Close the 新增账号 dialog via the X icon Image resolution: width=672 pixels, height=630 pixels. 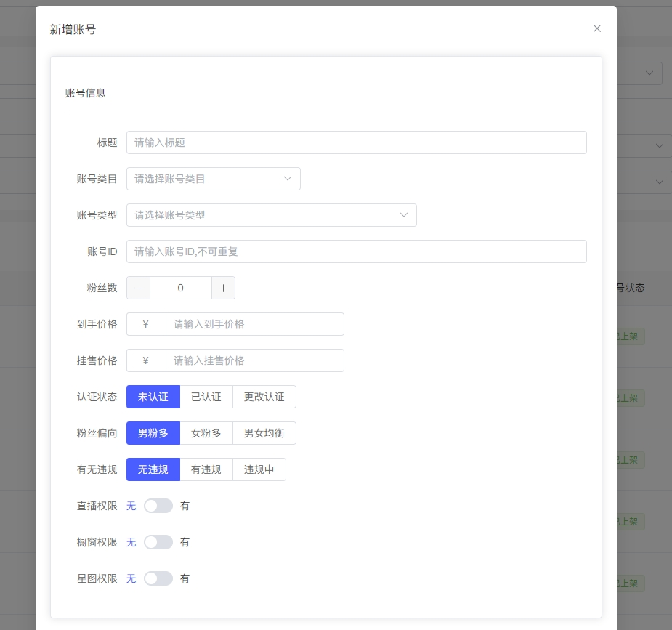(596, 28)
